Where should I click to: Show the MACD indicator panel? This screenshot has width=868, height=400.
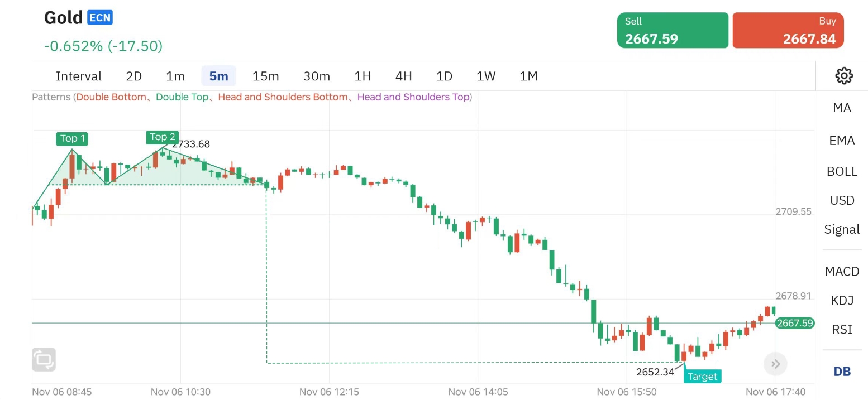coord(842,272)
